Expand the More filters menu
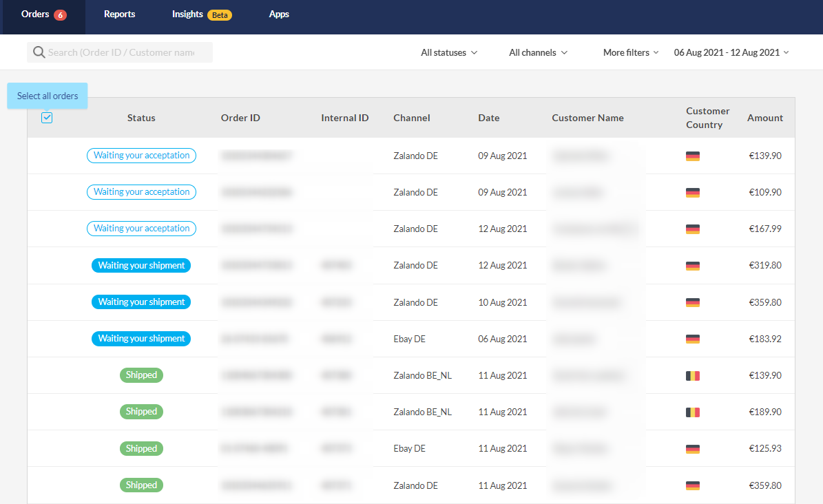 (631, 53)
